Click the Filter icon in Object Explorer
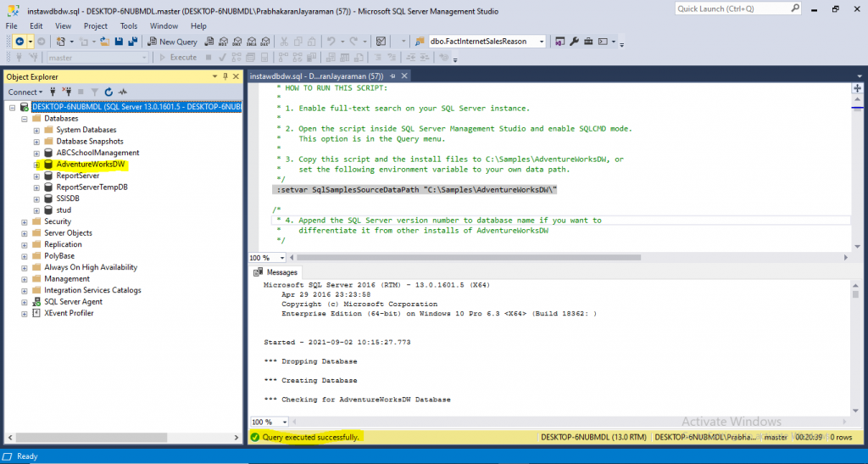The height and width of the screenshot is (464, 868). (x=95, y=92)
